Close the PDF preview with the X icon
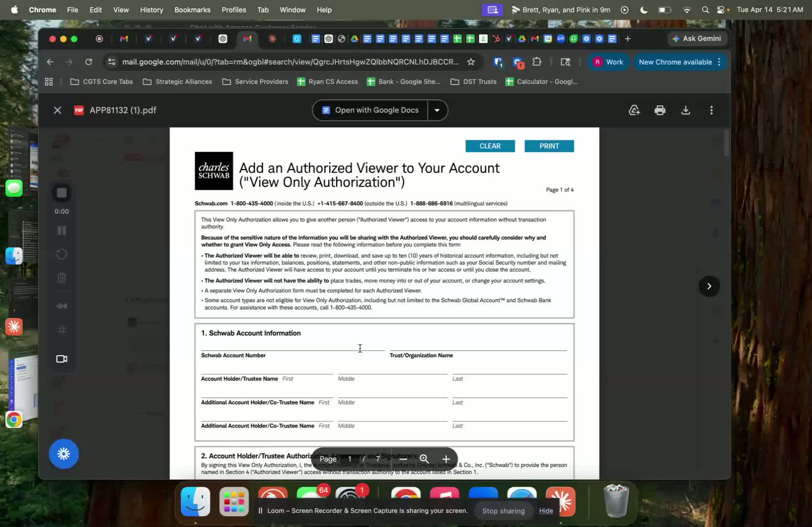Screen dimensions: 812x527 click(x=57, y=110)
